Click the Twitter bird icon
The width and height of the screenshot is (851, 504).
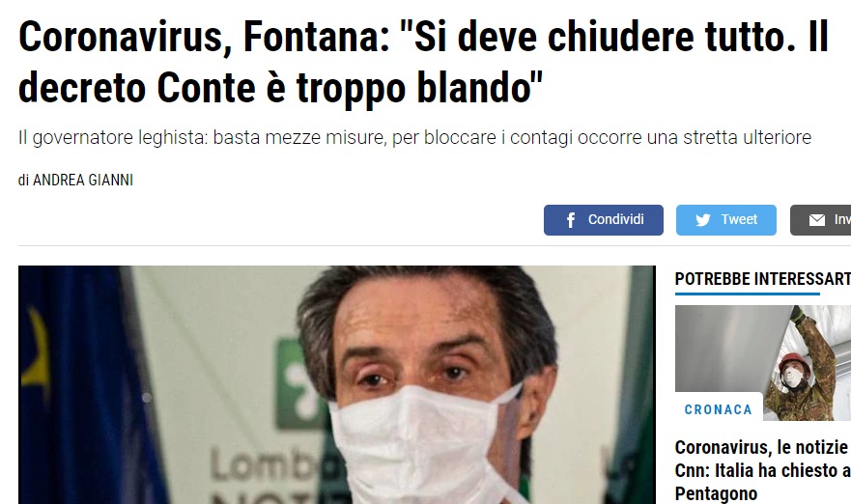point(703,220)
